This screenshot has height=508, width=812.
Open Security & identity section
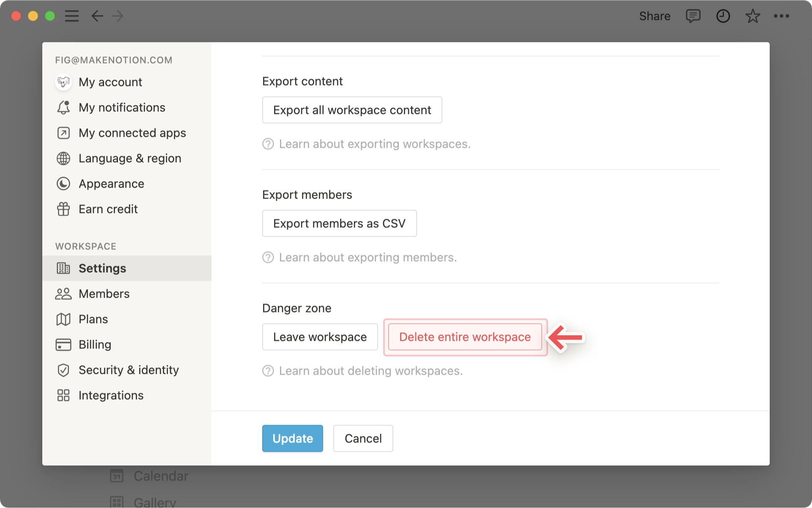[x=129, y=370]
